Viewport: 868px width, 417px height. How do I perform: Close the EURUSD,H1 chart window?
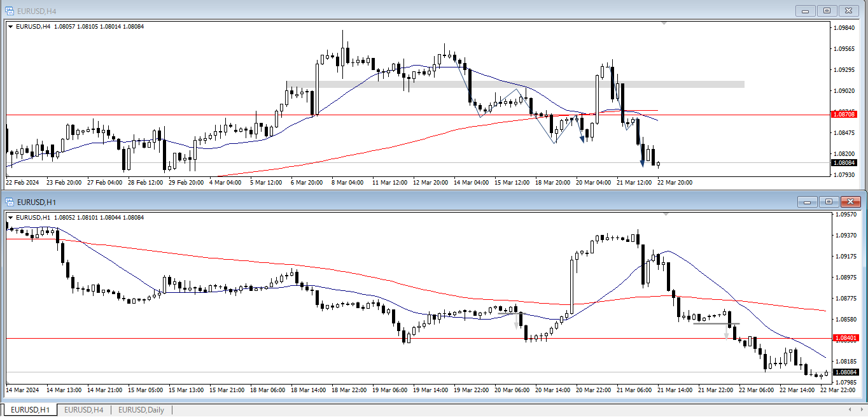850,202
